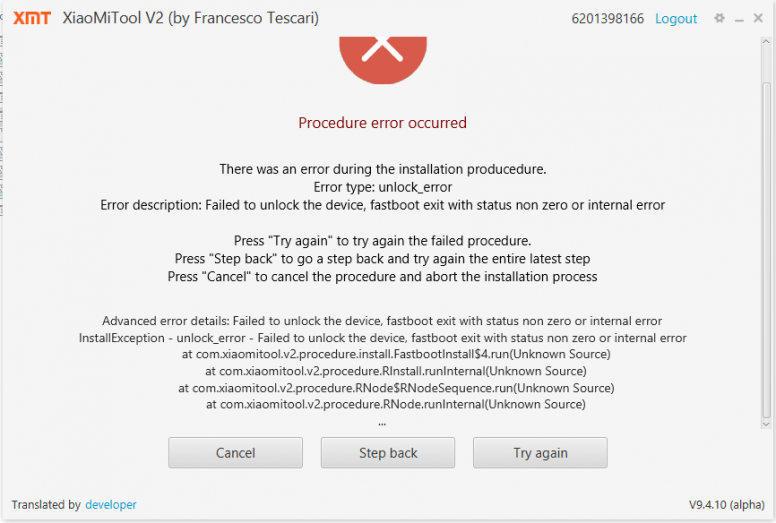776x523 pixels.
Task: Click the V9.4.10 (alpha) version label
Action: pyautogui.click(x=727, y=505)
